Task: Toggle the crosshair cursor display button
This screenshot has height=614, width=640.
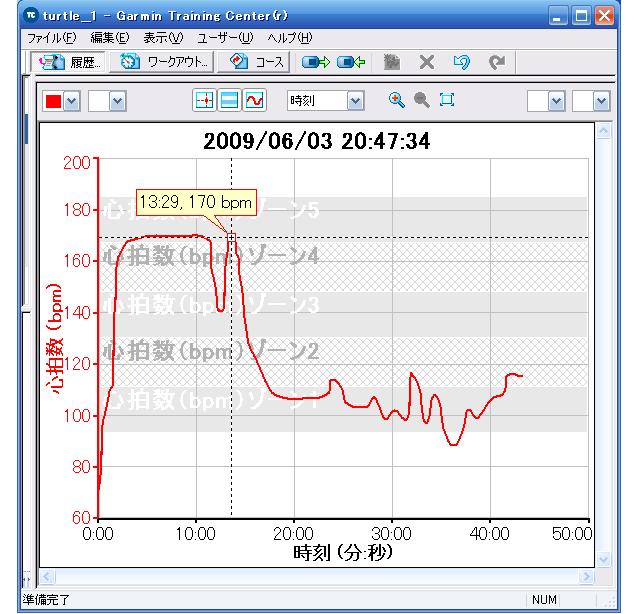Action: pos(204,101)
